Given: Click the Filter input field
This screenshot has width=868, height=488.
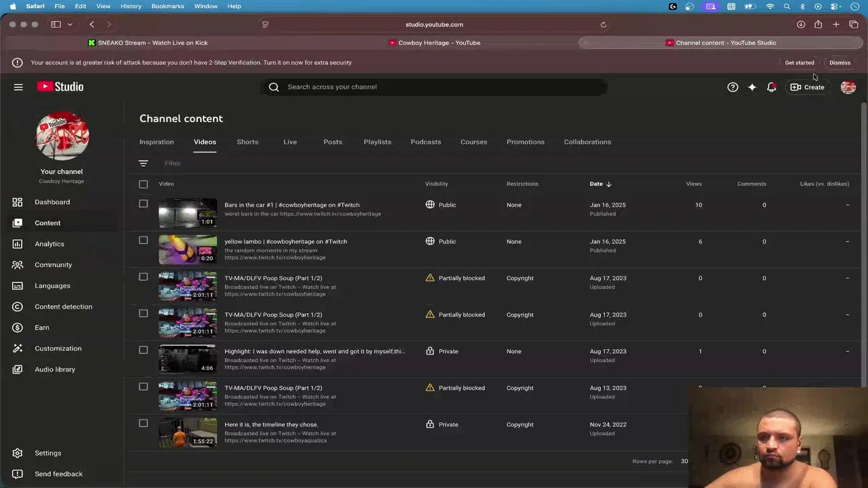Looking at the screenshot, I should 173,163.
